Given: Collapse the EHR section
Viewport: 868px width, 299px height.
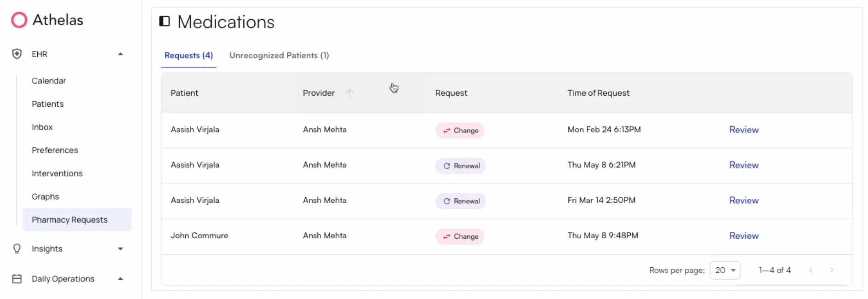Looking at the screenshot, I should (x=120, y=54).
